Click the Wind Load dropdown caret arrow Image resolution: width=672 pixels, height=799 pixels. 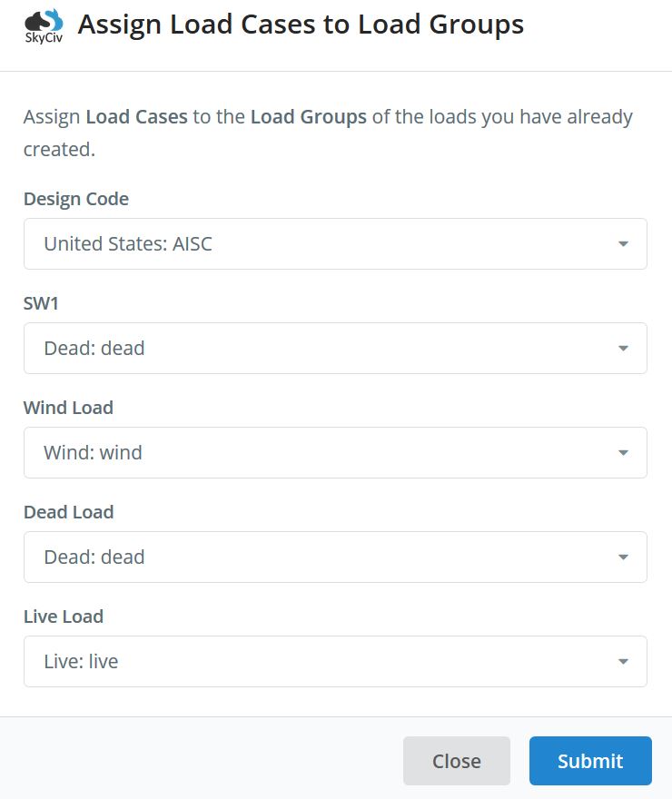(623, 453)
